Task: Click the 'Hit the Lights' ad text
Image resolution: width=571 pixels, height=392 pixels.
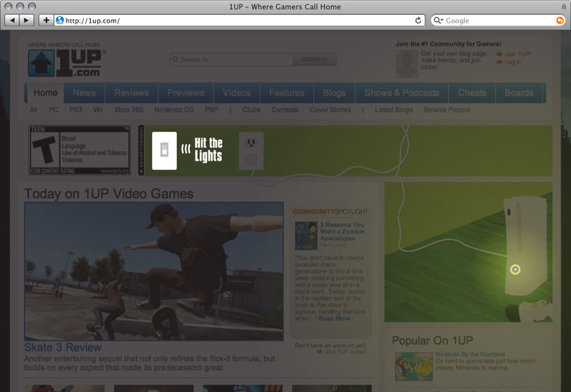Action: pos(208,149)
